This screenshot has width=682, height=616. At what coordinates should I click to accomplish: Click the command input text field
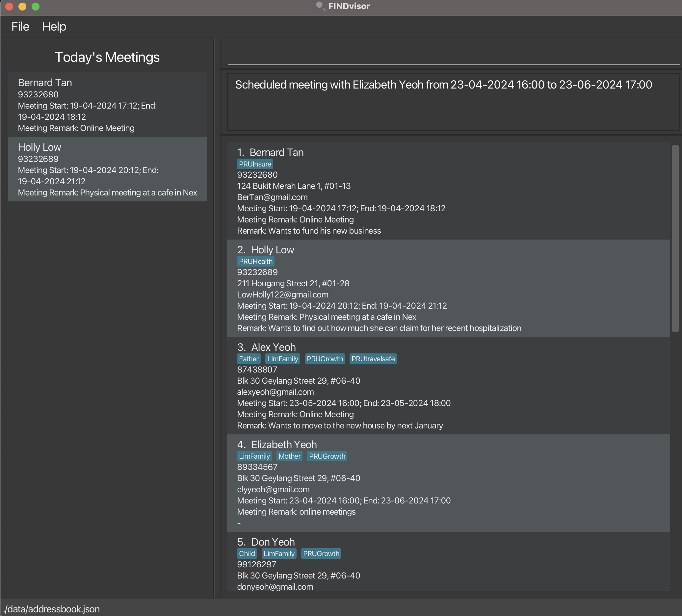pyautogui.click(x=453, y=54)
